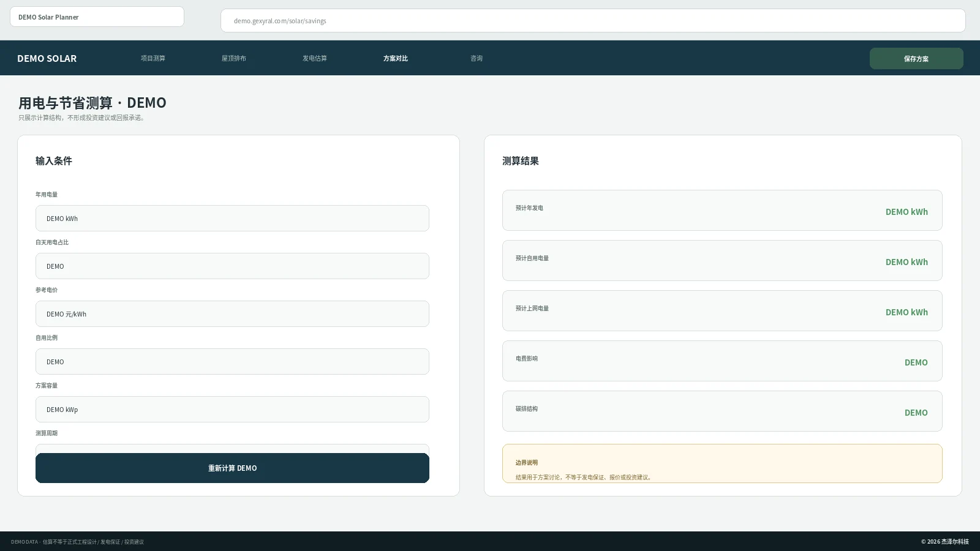Click the subtitle 只展示计算结构 text
The height and width of the screenshot is (551, 980).
pos(83,118)
